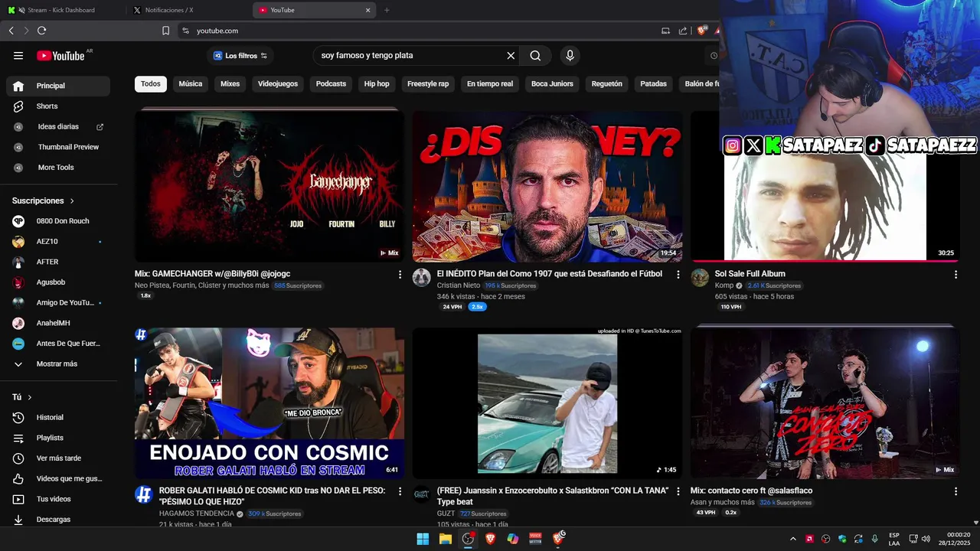Open the YouTube hamburger guide menu

pos(18,55)
